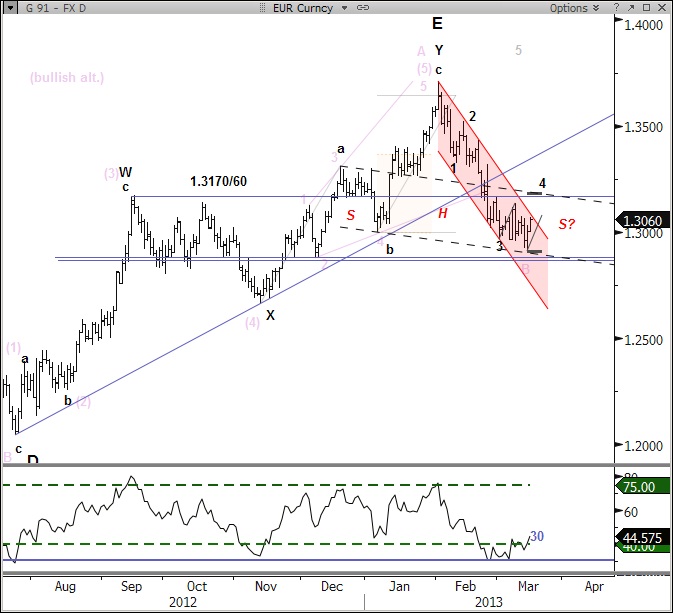Screen dimensions: 674x613
Task: Click the question mark help icon
Action: click(x=615, y=8)
